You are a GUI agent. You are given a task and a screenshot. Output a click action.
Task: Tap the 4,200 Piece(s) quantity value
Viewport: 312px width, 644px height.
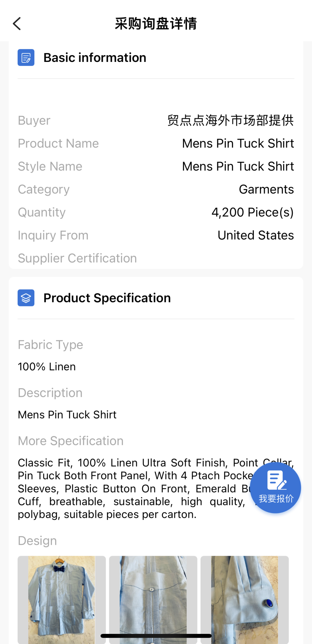[252, 212]
